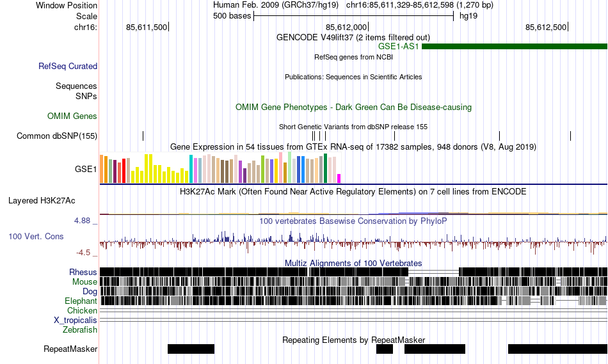
Task: Select the X_tropicalis alignment label
Action: click(x=76, y=320)
